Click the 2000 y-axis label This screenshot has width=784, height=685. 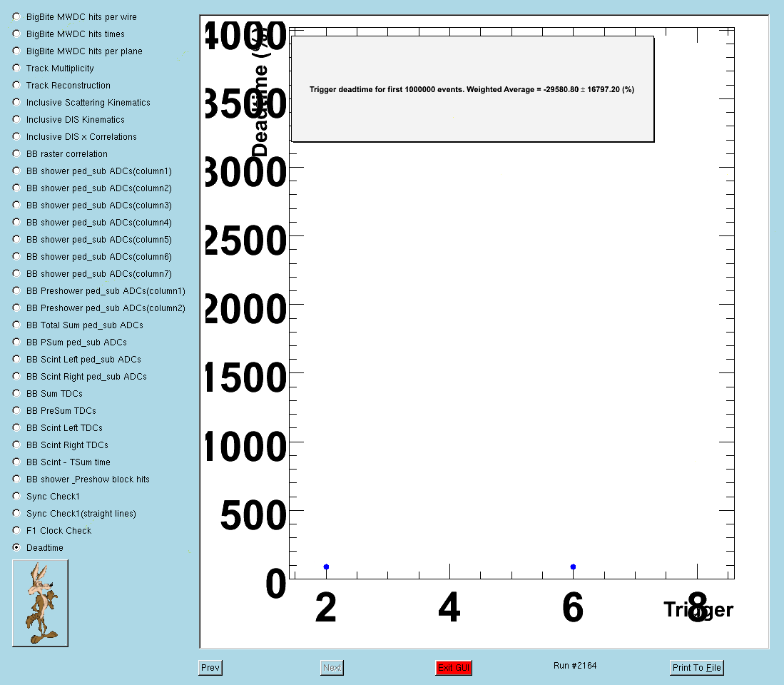pyautogui.click(x=245, y=309)
